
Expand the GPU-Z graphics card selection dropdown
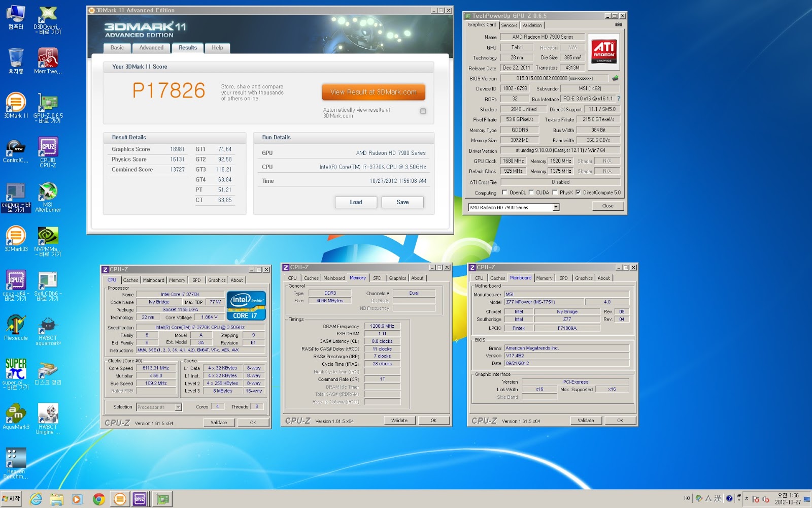point(556,207)
